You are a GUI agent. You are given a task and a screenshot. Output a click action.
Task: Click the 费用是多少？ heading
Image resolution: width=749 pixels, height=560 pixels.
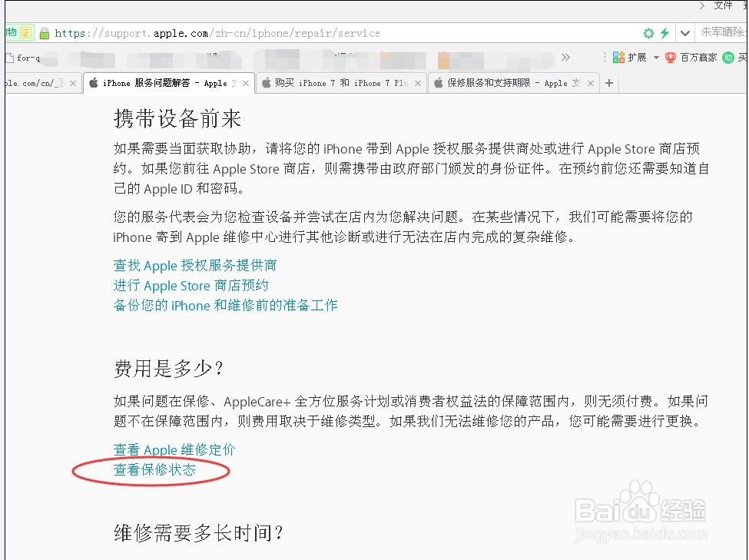coord(168,369)
